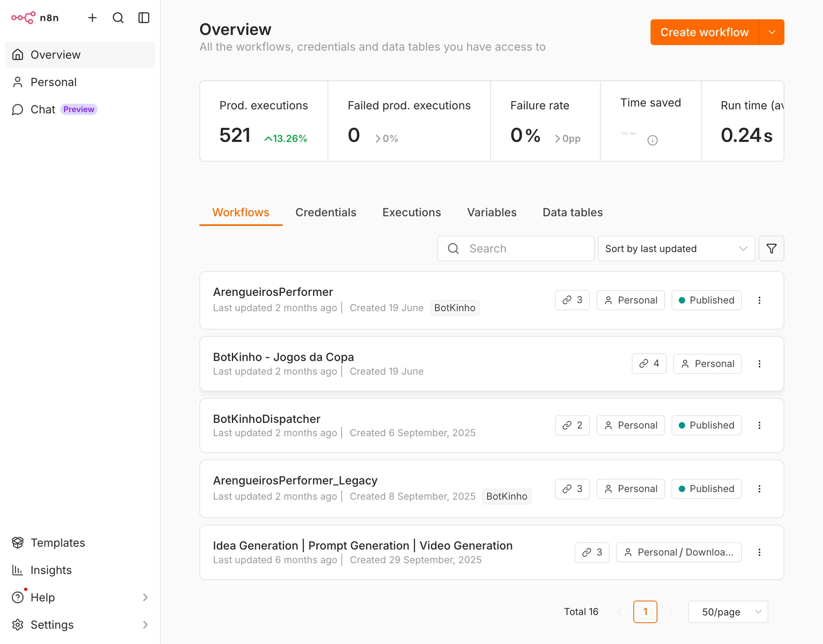
Task: Click the Personal badge on BotKinhoDispatcher
Action: (x=631, y=425)
